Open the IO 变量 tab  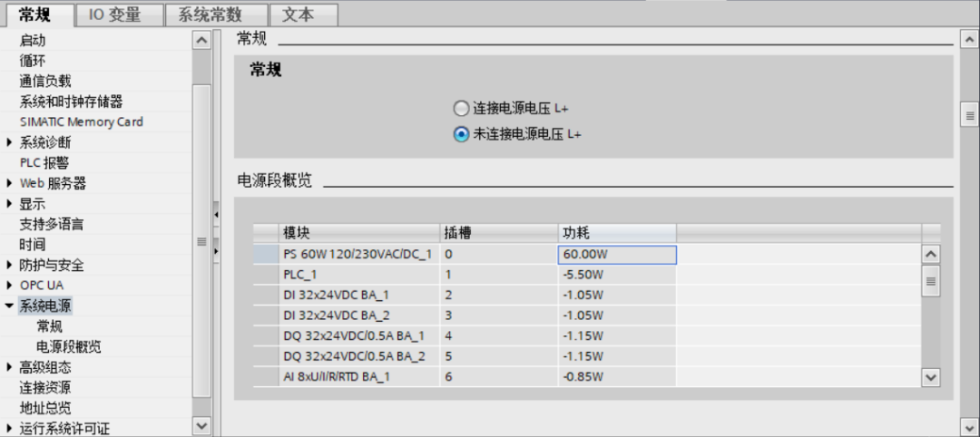tap(120, 15)
